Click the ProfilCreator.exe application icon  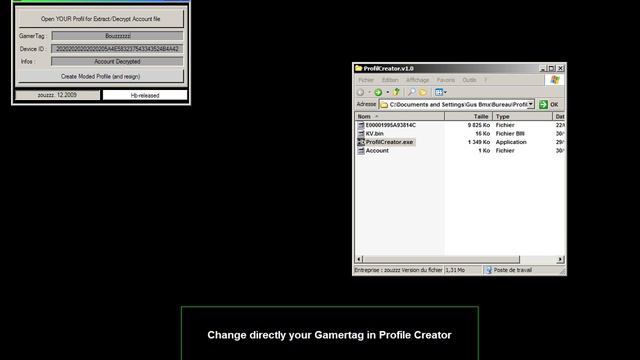pyautogui.click(x=361, y=142)
